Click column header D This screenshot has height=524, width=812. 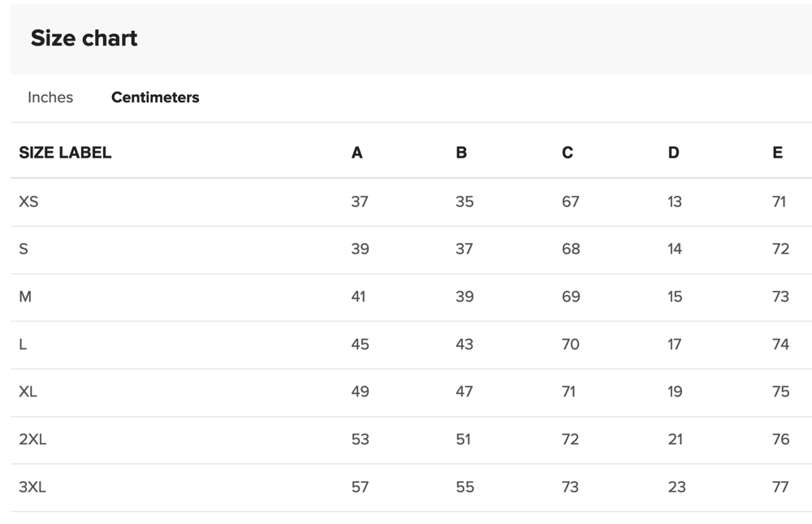click(673, 153)
